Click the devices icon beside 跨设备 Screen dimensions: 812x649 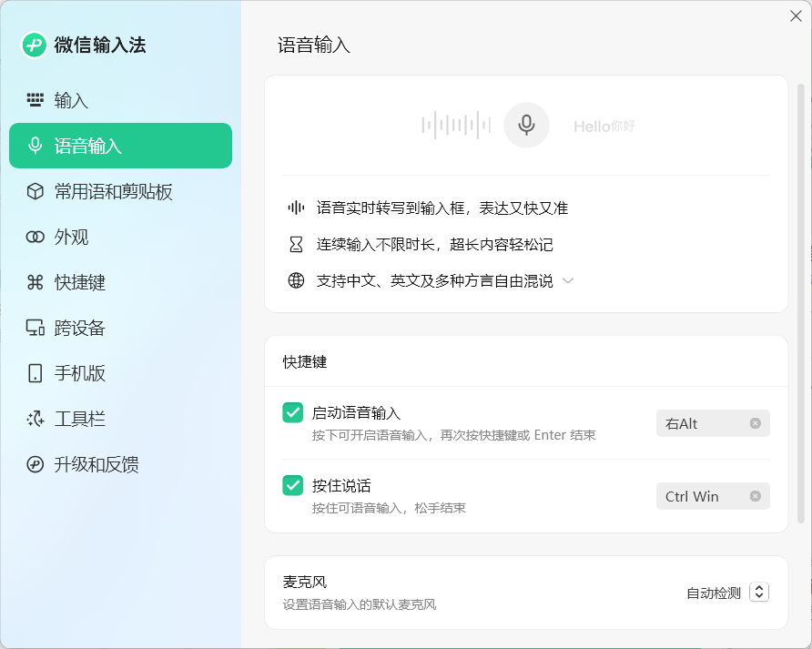coord(36,328)
